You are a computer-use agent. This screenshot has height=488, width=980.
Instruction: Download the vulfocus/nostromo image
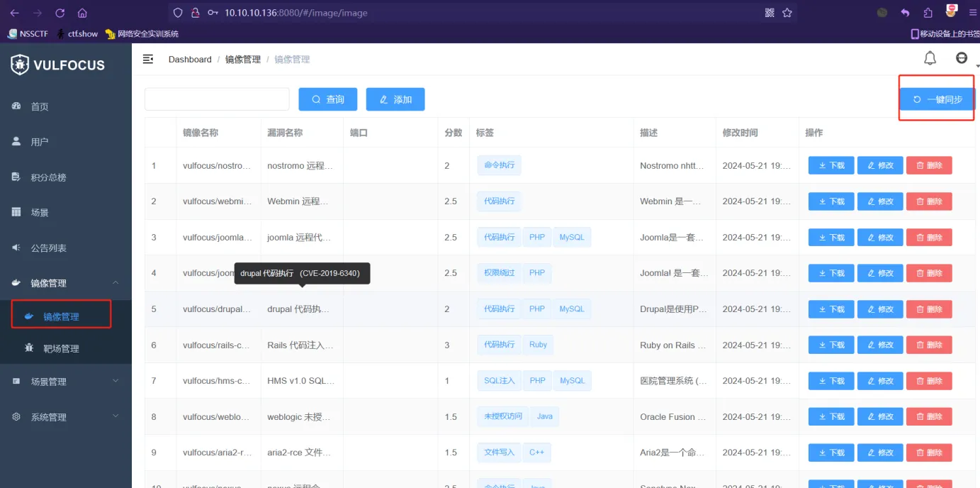click(831, 165)
